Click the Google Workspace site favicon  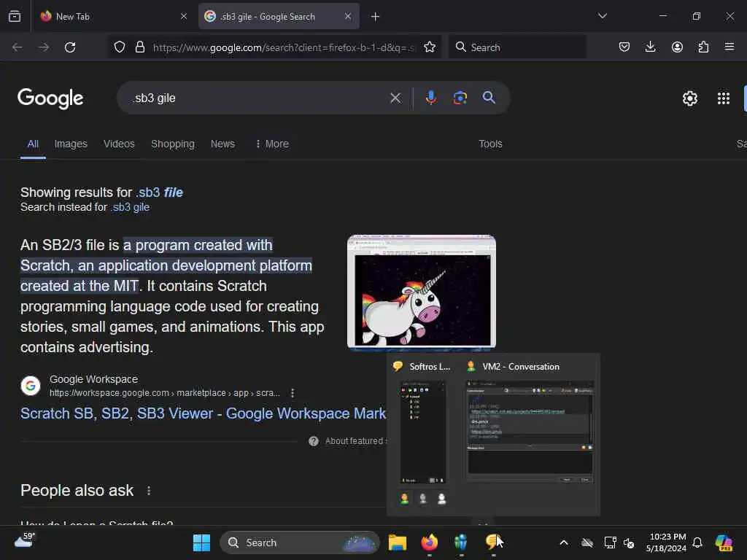[31, 386]
